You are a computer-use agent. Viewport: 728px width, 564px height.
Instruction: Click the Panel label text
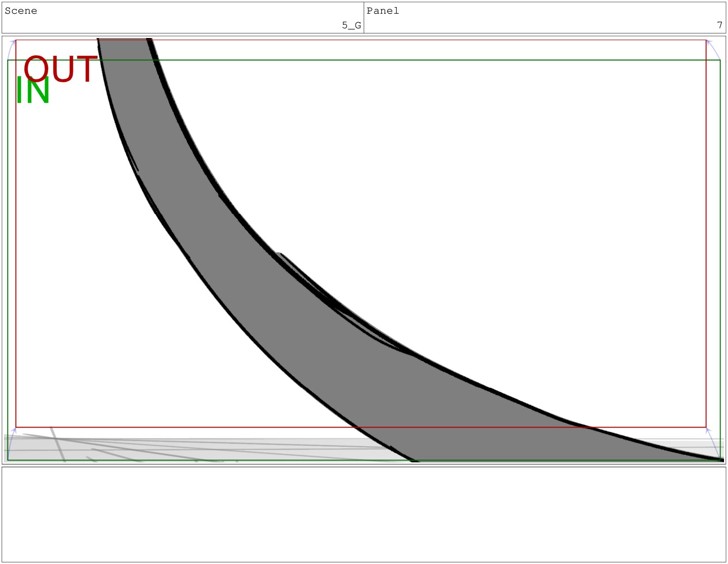(x=383, y=11)
